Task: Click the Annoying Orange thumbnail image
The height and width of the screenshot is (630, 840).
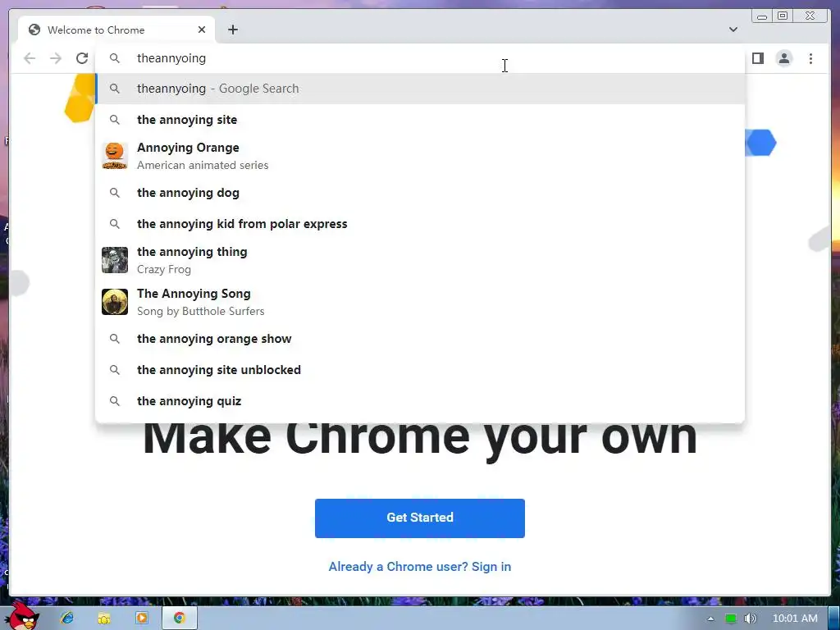Action: click(115, 156)
